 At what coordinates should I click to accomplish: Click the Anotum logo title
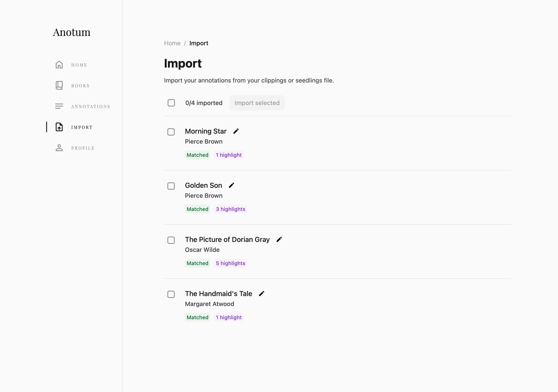coord(72,32)
